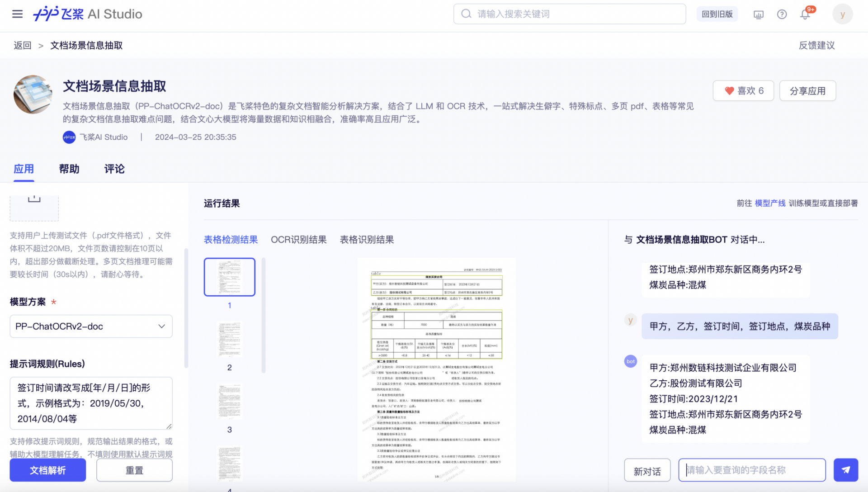868x492 pixels.
Task: Open the user avatar 'y' menu
Action: (842, 14)
